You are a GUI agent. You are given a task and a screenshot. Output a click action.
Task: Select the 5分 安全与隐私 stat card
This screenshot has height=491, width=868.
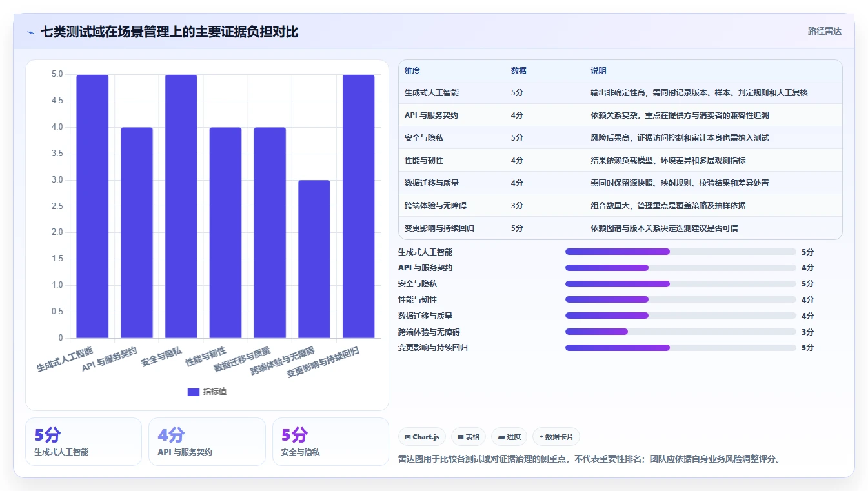(x=330, y=441)
